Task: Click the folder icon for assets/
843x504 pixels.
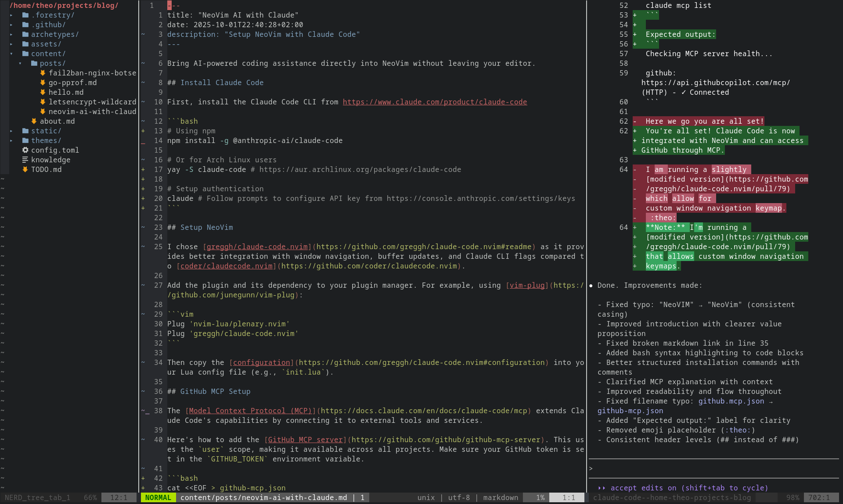Action: point(25,44)
